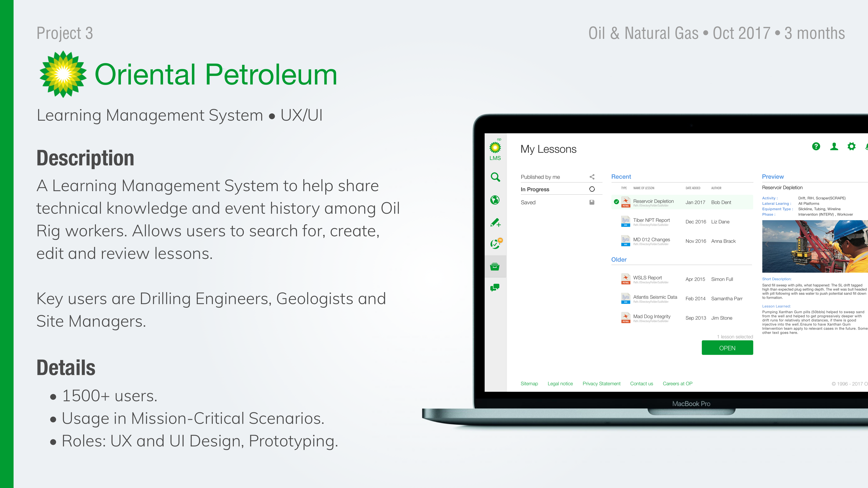Click the search magnifier sidebar icon
This screenshot has width=868, height=488.
tap(495, 177)
